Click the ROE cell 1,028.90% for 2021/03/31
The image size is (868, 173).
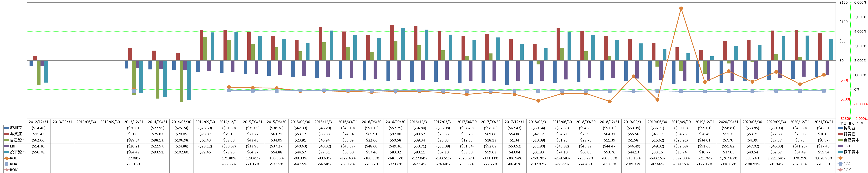pyautogui.click(x=824, y=158)
